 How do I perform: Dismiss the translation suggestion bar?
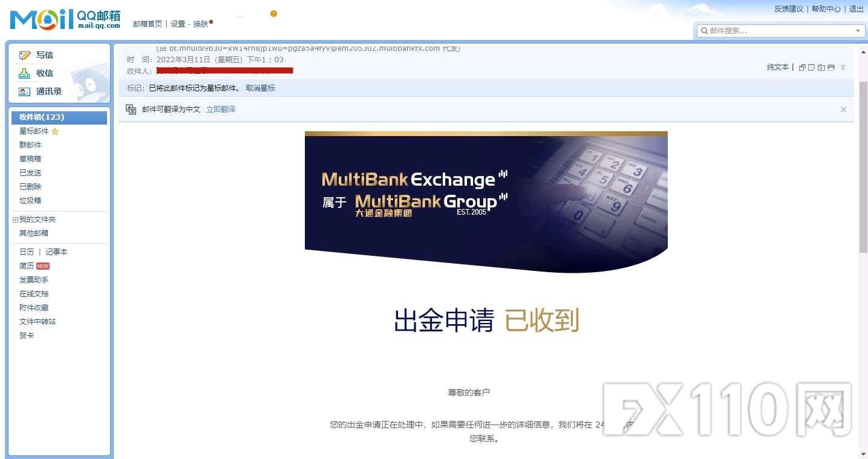(x=843, y=109)
